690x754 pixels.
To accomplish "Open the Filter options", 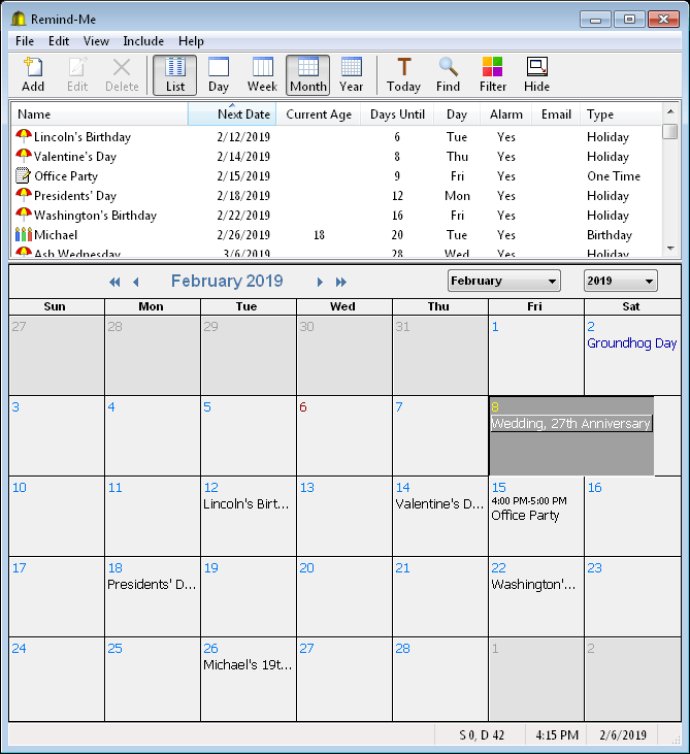I will coord(493,75).
